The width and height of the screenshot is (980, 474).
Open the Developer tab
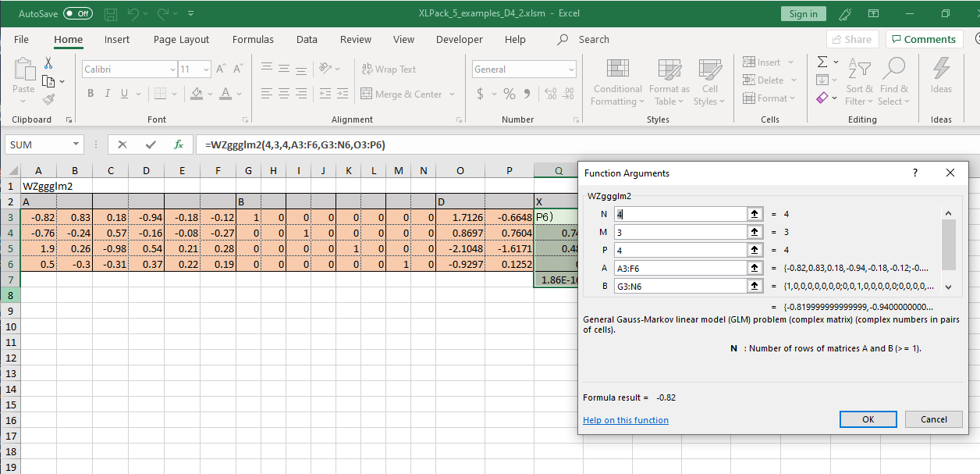pyautogui.click(x=460, y=39)
